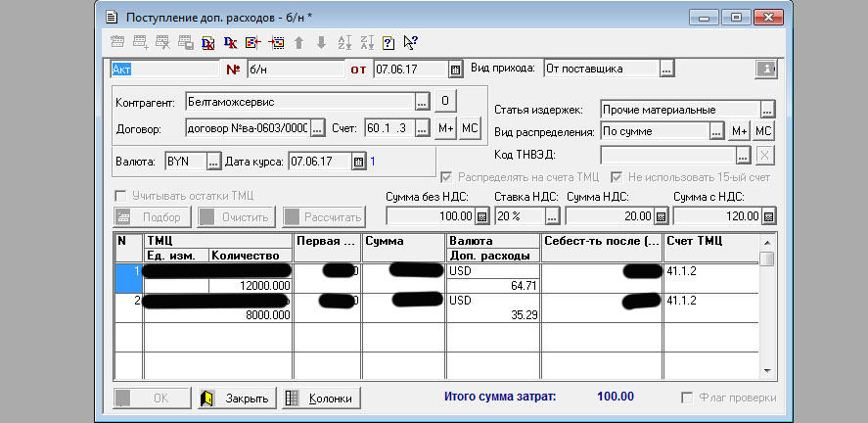Open the Ставка НДС selection list
Screen dimensions: 868x423
[x=552, y=216]
